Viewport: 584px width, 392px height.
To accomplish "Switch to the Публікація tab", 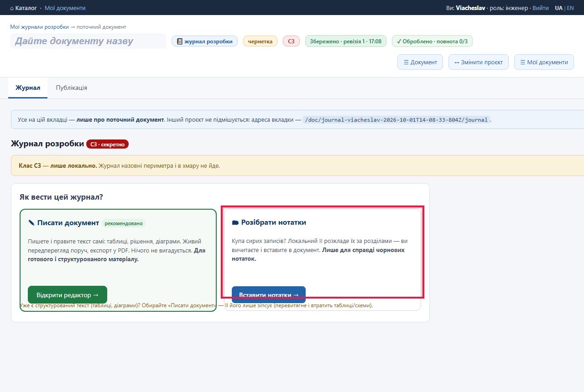I will [x=72, y=88].
